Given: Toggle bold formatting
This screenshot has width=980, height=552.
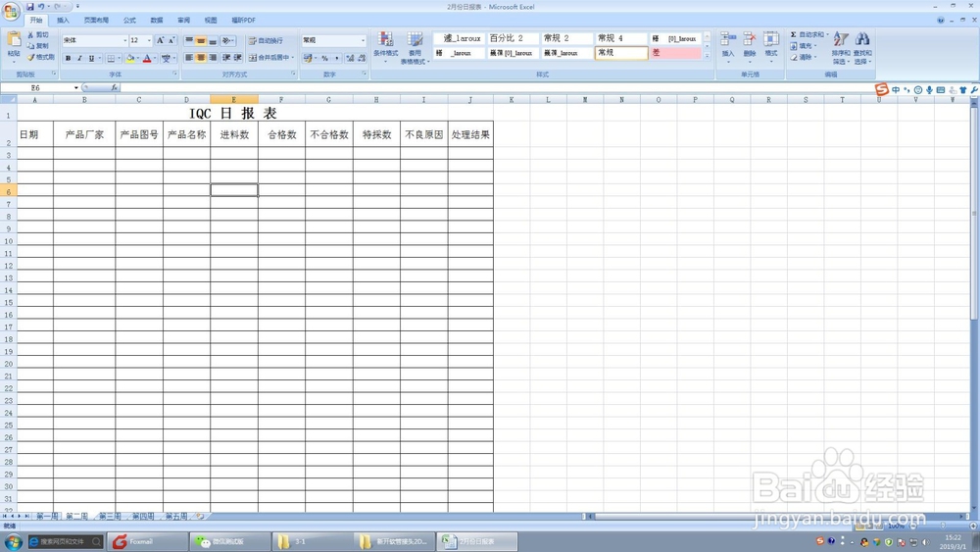Looking at the screenshot, I should (x=69, y=58).
